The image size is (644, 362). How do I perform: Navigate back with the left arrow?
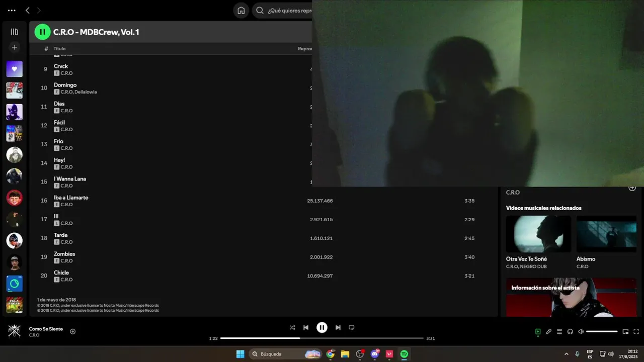28,11
